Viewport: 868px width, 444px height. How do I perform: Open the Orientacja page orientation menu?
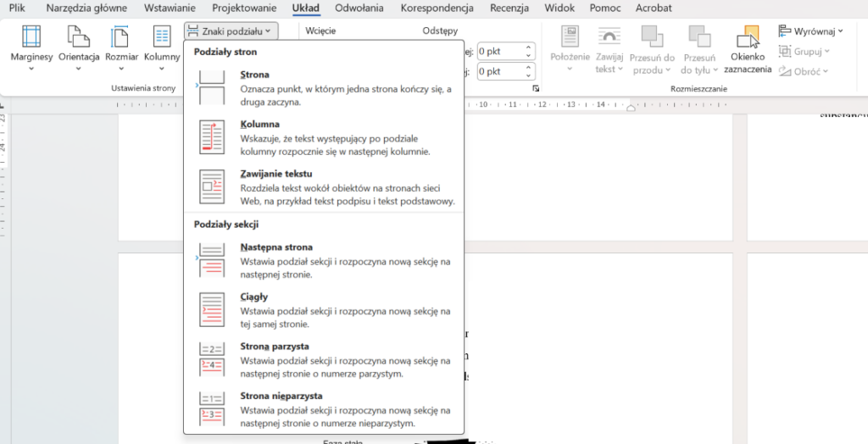[79, 48]
